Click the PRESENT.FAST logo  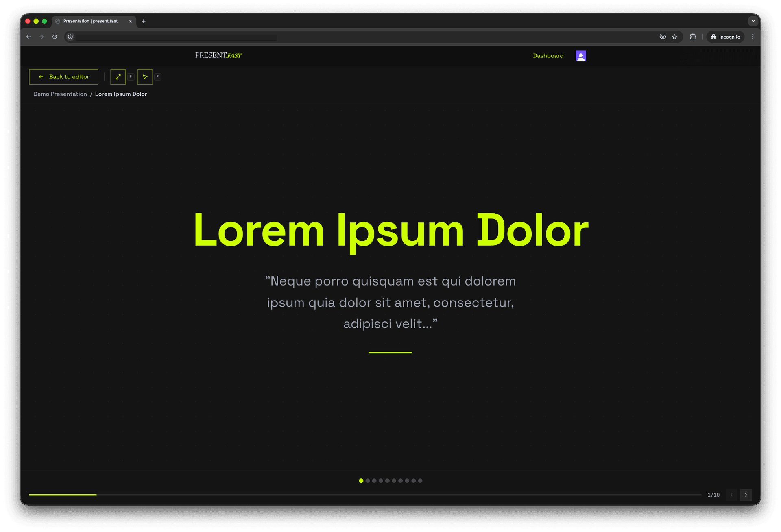click(x=218, y=55)
